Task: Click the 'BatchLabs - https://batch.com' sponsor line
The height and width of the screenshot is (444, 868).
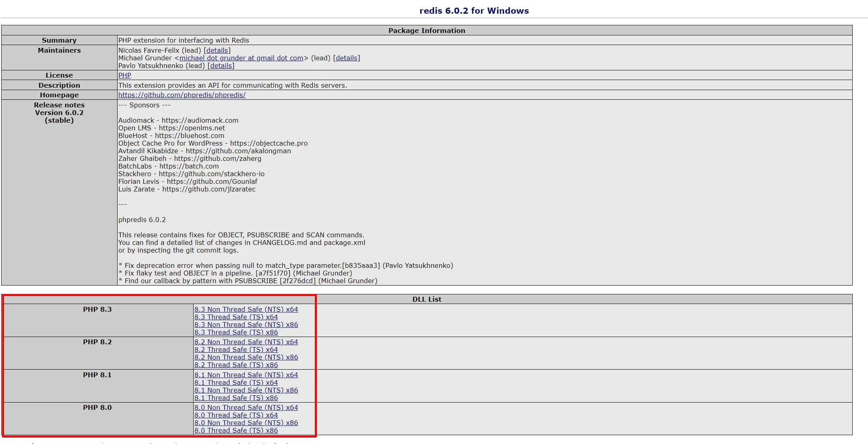Action: (x=169, y=166)
